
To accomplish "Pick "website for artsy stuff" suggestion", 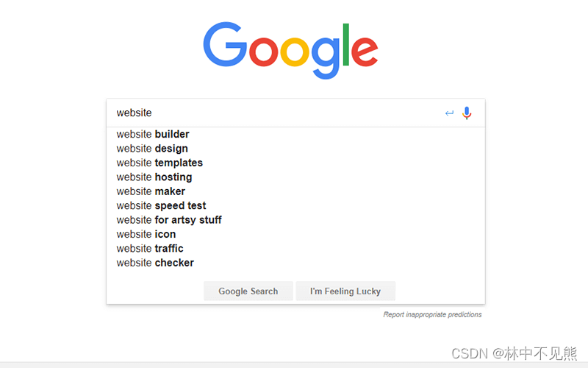I will [x=169, y=220].
